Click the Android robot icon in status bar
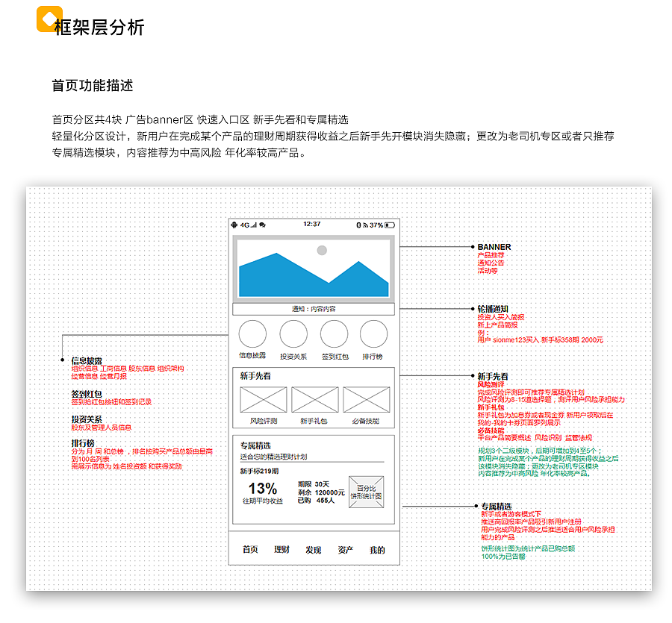 (234, 225)
